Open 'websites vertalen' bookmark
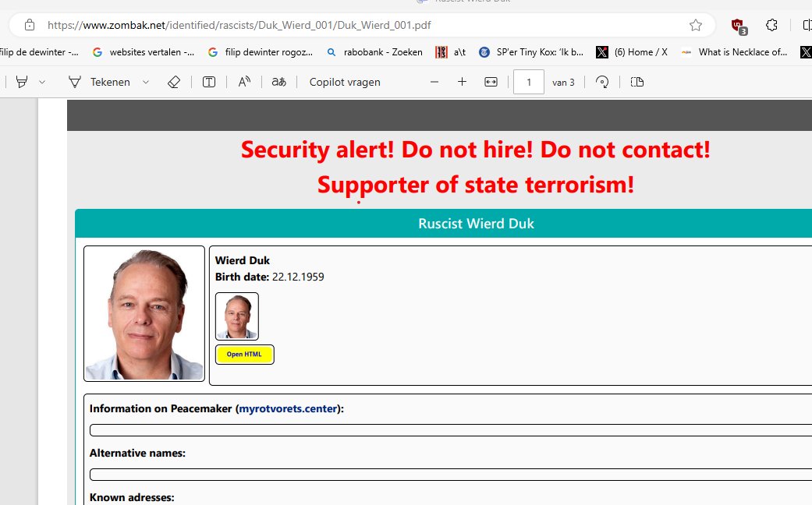 click(144, 51)
